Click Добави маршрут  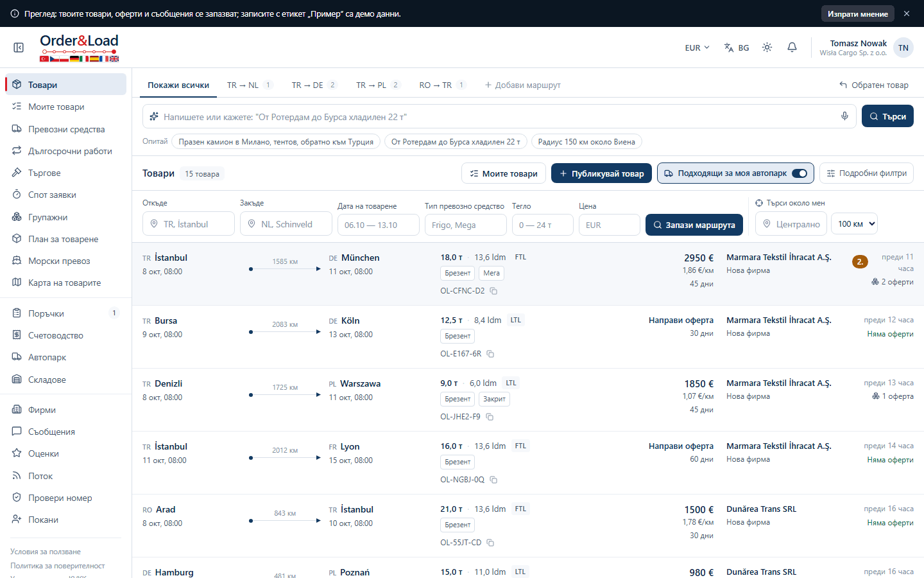pos(522,85)
